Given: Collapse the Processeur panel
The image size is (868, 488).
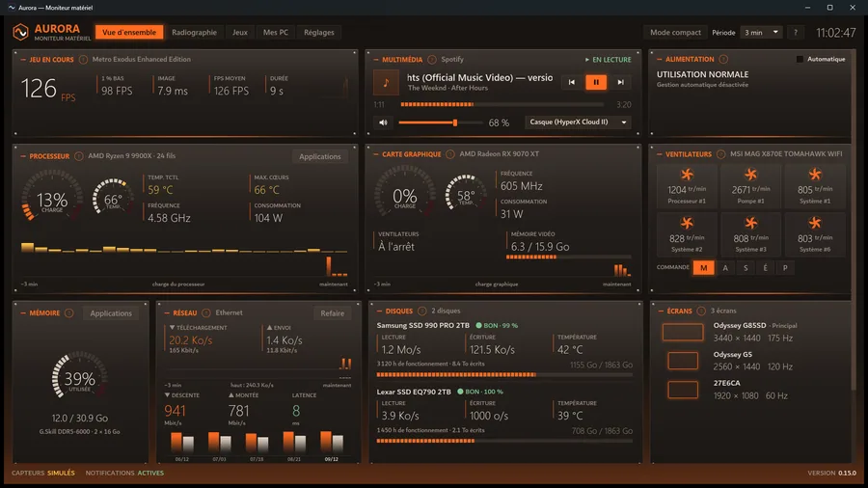Looking at the screenshot, I should tap(23, 156).
